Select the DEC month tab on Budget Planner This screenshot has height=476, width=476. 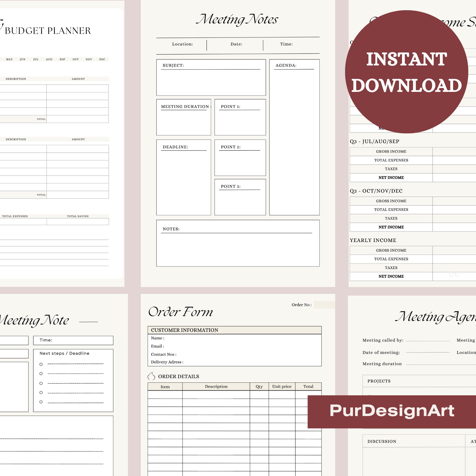[102, 59]
